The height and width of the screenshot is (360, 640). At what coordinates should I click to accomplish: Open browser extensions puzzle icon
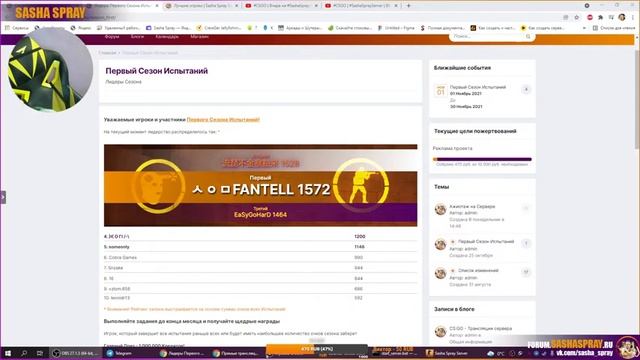pyautogui.click(x=600, y=17)
